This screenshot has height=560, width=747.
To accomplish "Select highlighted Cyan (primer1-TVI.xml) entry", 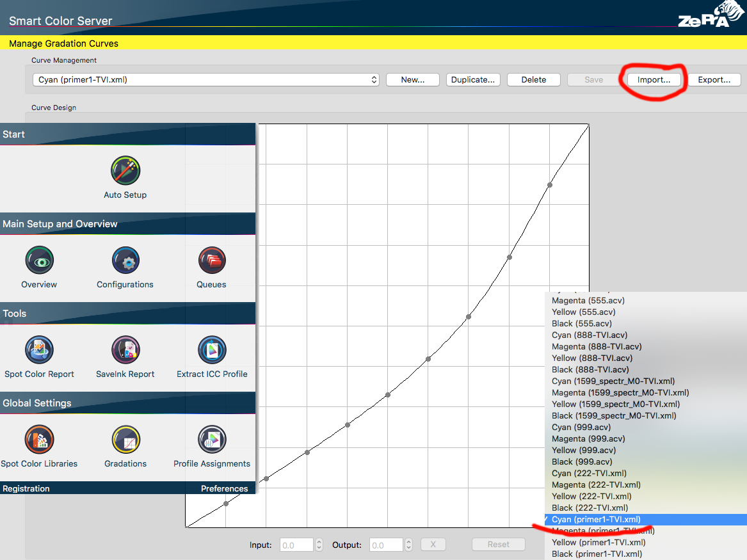I will [646, 520].
